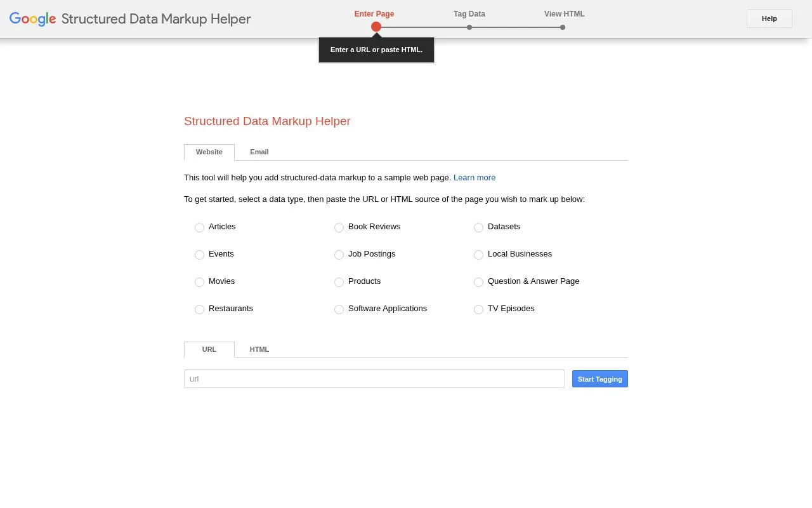Viewport: 812px width, 508px height.
Task: Switch to the Website tab
Action: (209, 152)
